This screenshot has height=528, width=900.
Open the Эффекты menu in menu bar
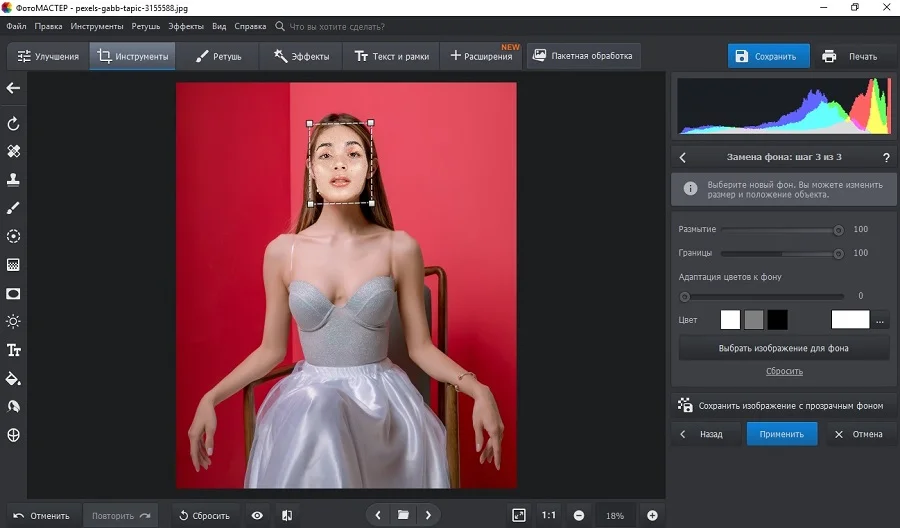(x=186, y=26)
